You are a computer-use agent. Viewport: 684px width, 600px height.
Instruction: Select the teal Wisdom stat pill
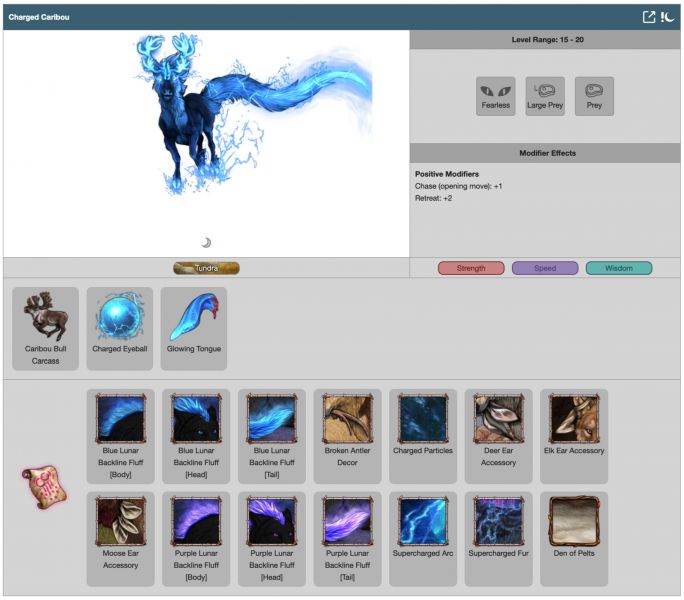pyautogui.click(x=618, y=268)
